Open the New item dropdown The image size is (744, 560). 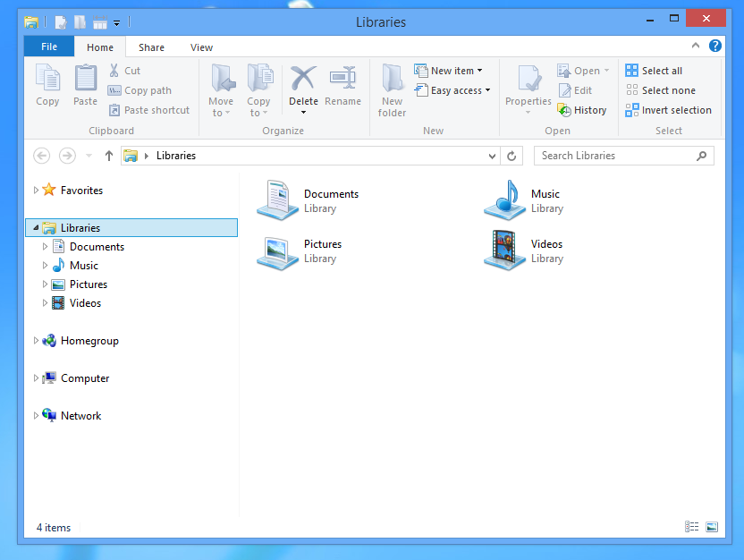pyautogui.click(x=479, y=71)
